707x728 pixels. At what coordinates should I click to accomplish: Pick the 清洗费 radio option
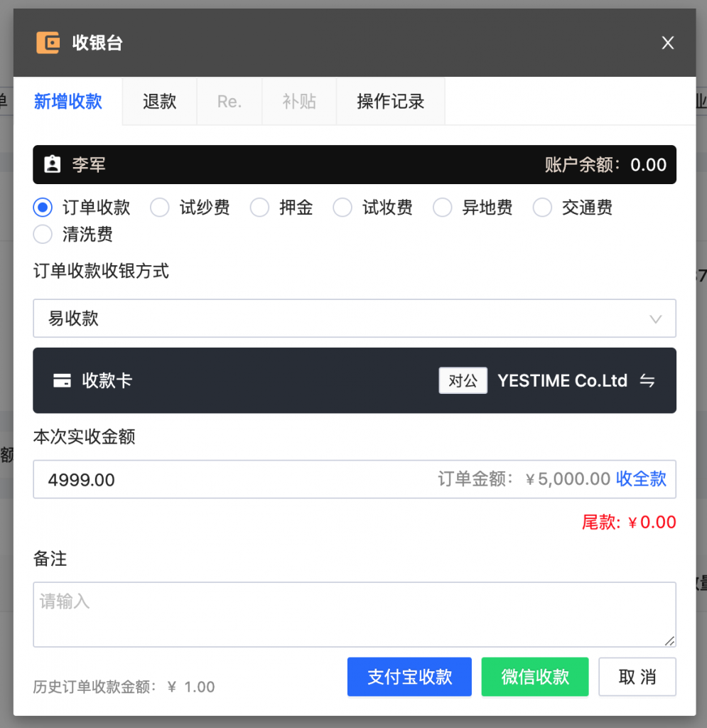pos(43,234)
